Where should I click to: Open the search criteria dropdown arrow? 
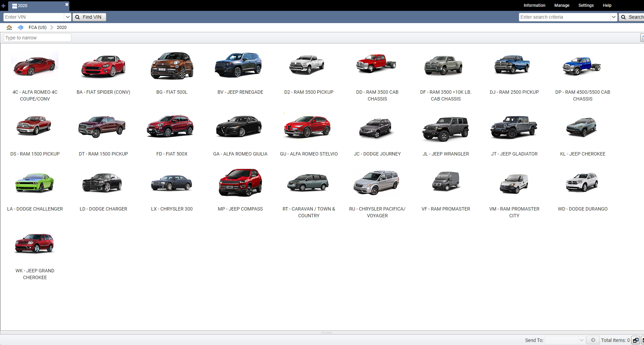click(x=614, y=17)
